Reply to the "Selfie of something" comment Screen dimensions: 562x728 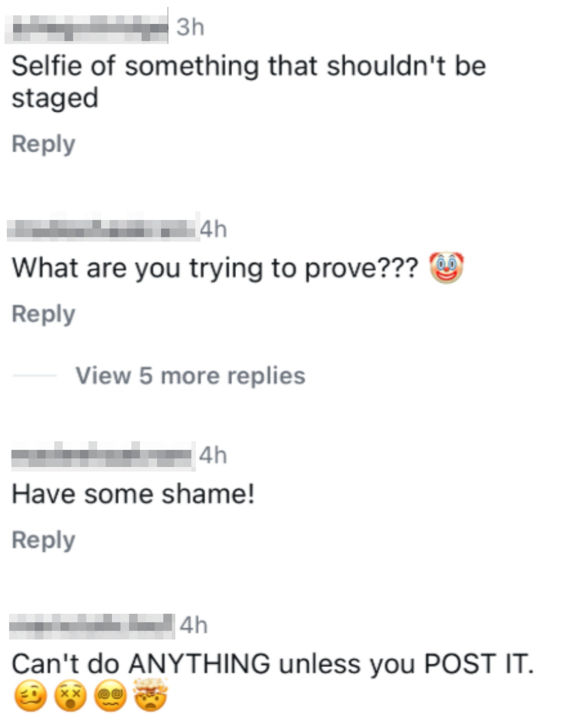point(43,144)
